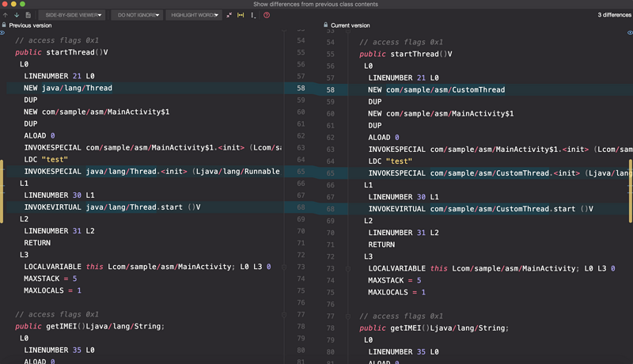Select the Current version pane title
Image resolution: width=633 pixels, height=364 pixels.
point(350,25)
